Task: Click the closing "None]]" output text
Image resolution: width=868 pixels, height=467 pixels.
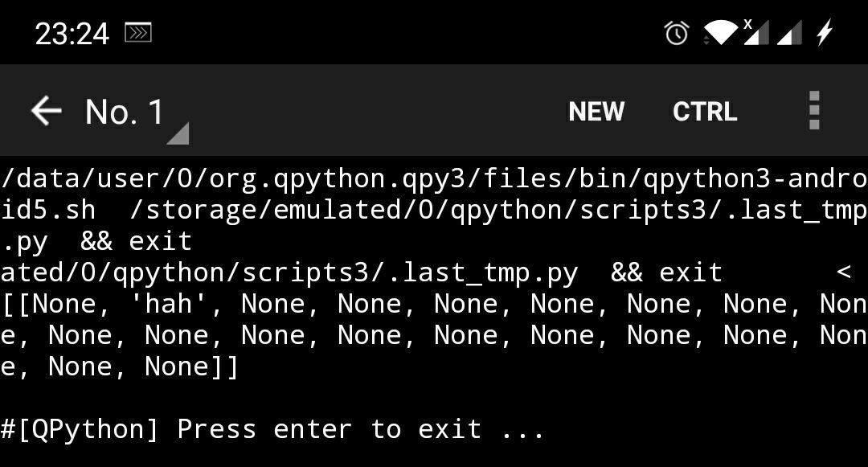Action: (191, 367)
